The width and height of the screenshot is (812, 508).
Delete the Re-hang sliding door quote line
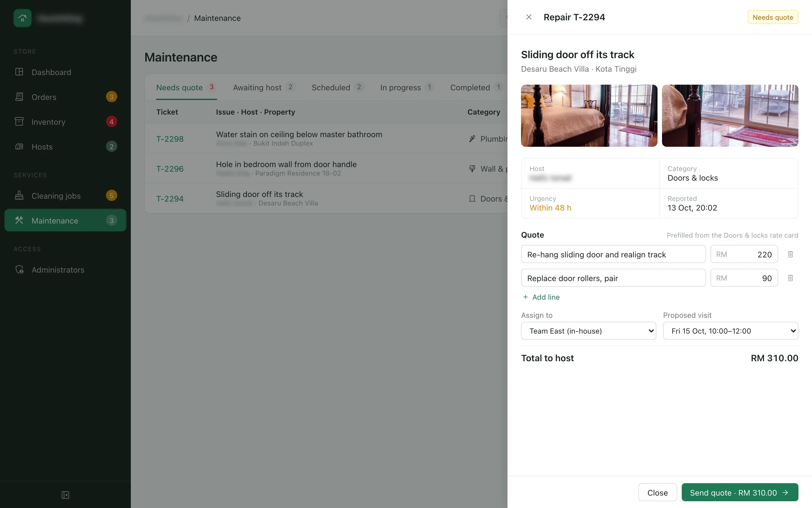click(x=791, y=254)
